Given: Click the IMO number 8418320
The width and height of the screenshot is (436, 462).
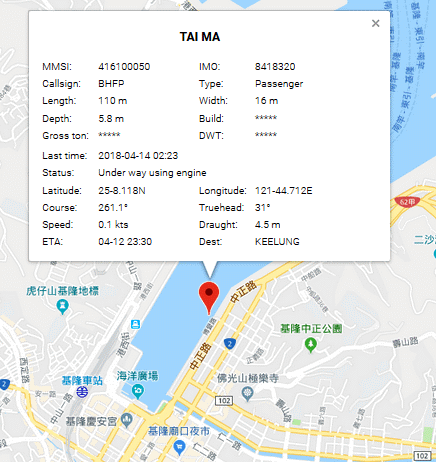Looking at the screenshot, I should click(275, 66).
